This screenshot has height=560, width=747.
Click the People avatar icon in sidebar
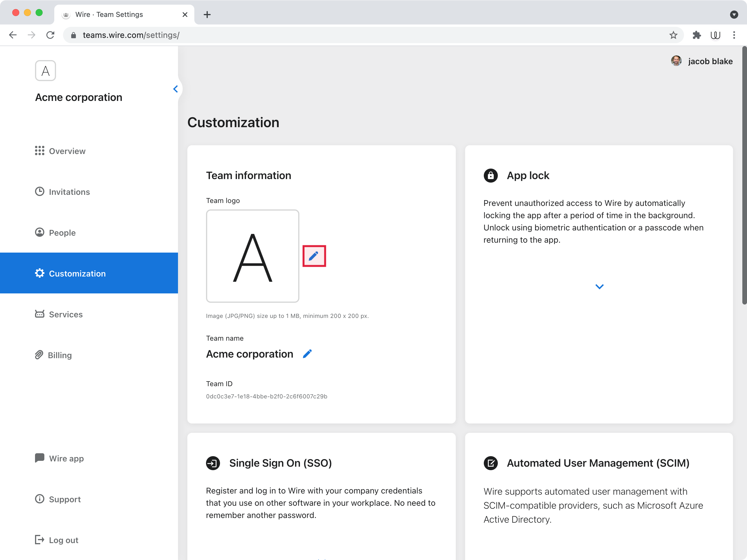pos(39,232)
